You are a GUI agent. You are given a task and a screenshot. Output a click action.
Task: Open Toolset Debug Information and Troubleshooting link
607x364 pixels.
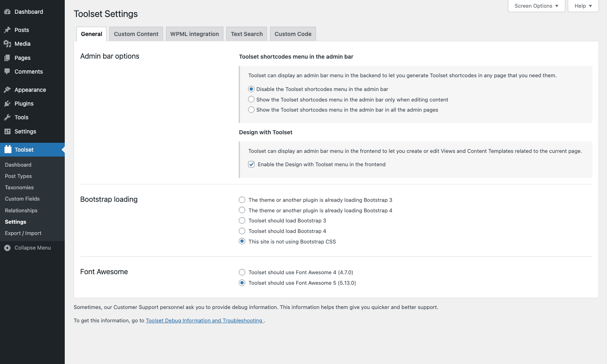click(x=205, y=320)
